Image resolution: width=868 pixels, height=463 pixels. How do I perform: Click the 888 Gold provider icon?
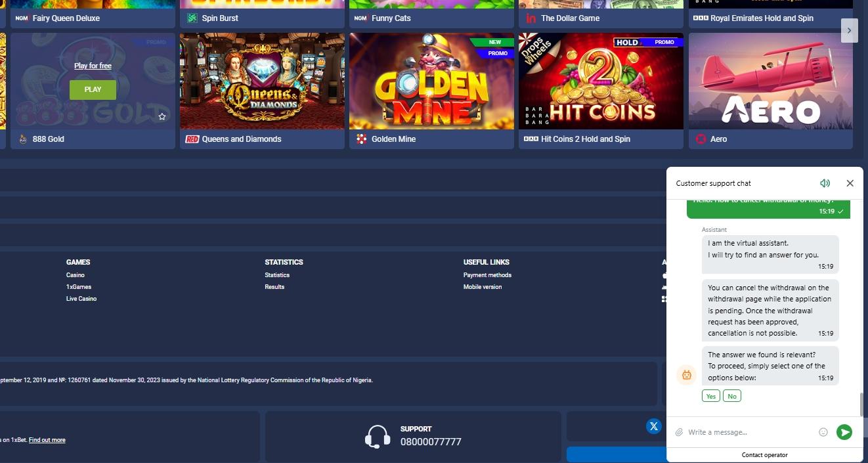[x=23, y=139]
